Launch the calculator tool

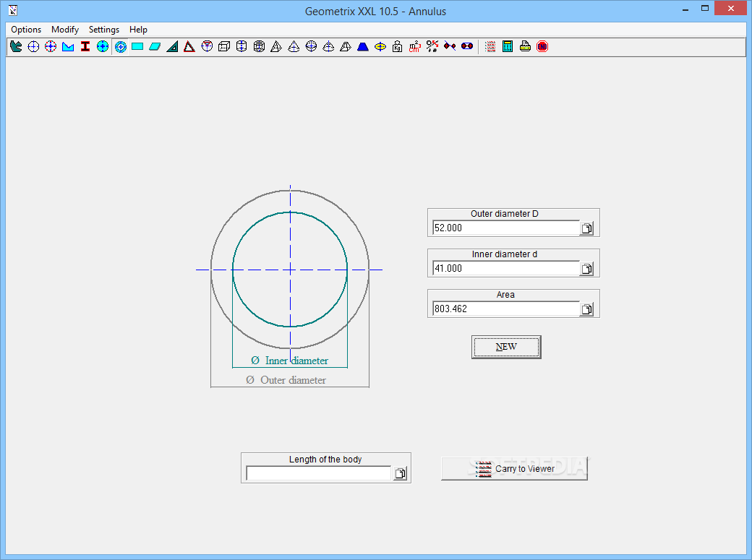pyautogui.click(x=508, y=46)
